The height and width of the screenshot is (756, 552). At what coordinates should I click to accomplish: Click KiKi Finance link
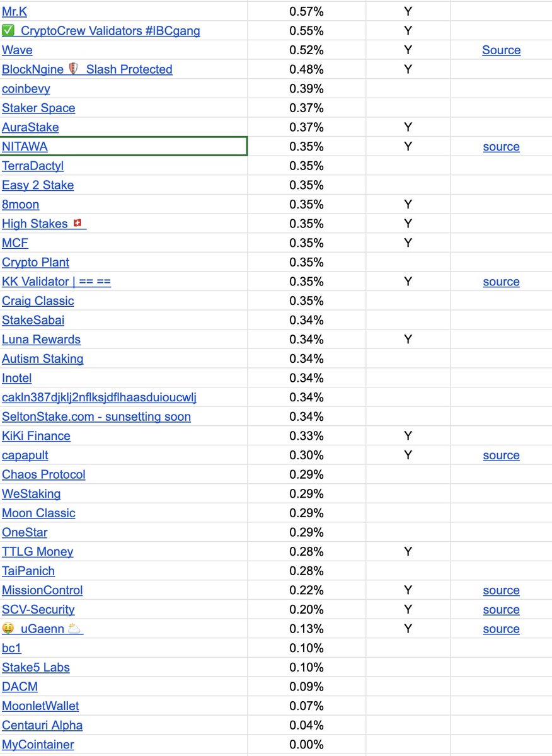click(x=36, y=436)
